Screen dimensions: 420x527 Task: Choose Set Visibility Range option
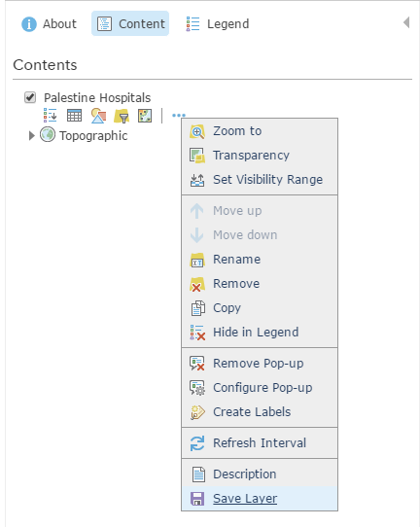click(x=260, y=180)
